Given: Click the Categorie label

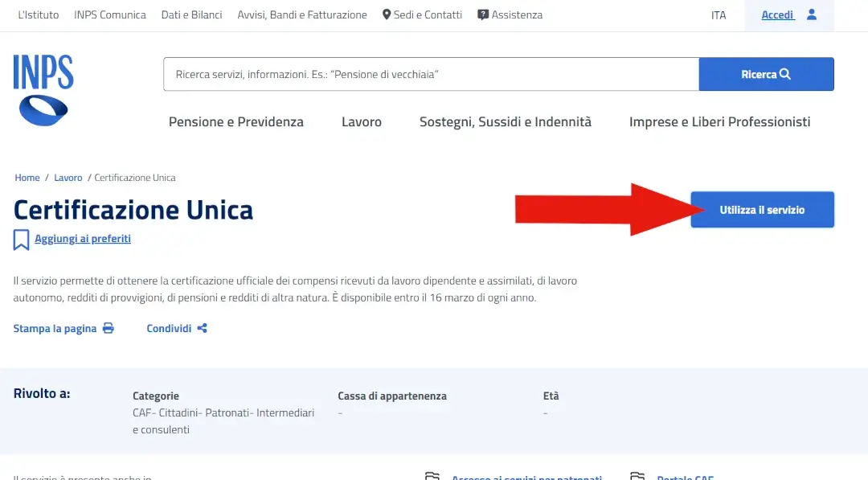Looking at the screenshot, I should [x=156, y=396].
